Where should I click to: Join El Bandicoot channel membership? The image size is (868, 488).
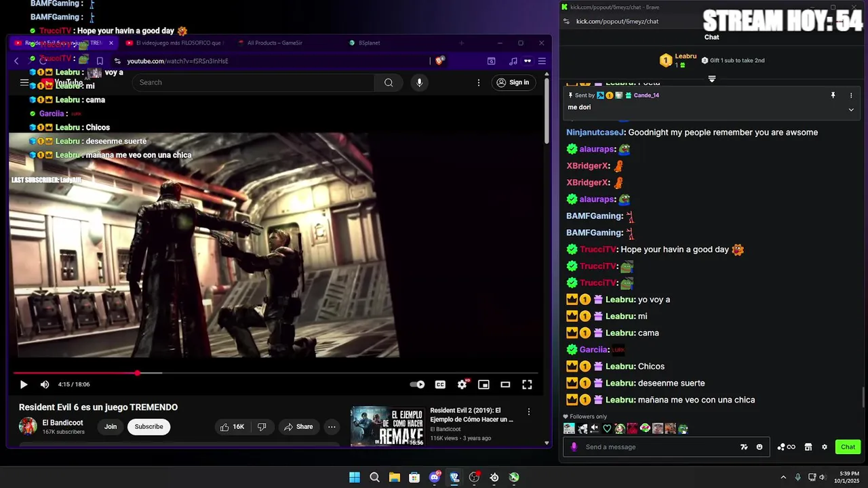(x=111, y=426)
